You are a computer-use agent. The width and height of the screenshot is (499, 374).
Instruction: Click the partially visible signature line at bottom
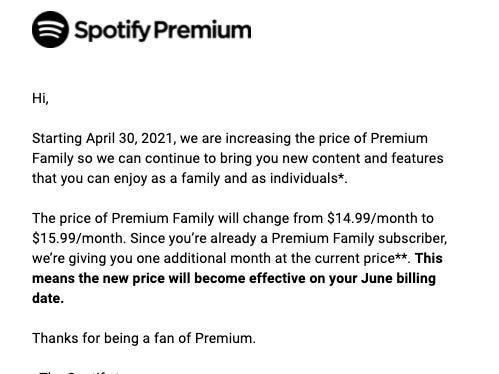coord(79,372)
